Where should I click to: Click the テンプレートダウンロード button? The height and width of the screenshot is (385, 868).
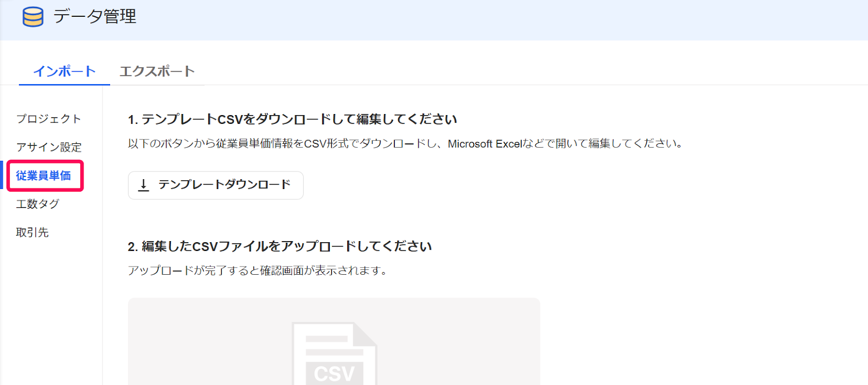coord(216,185)
